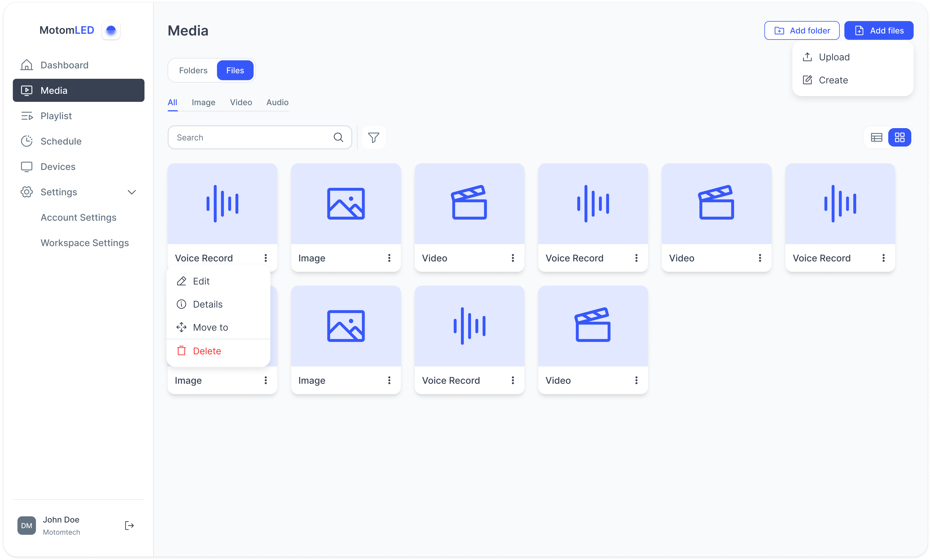930x560 pixels.
Task: Open second-row Image picture thumbnail
Action: coord(346,326)
